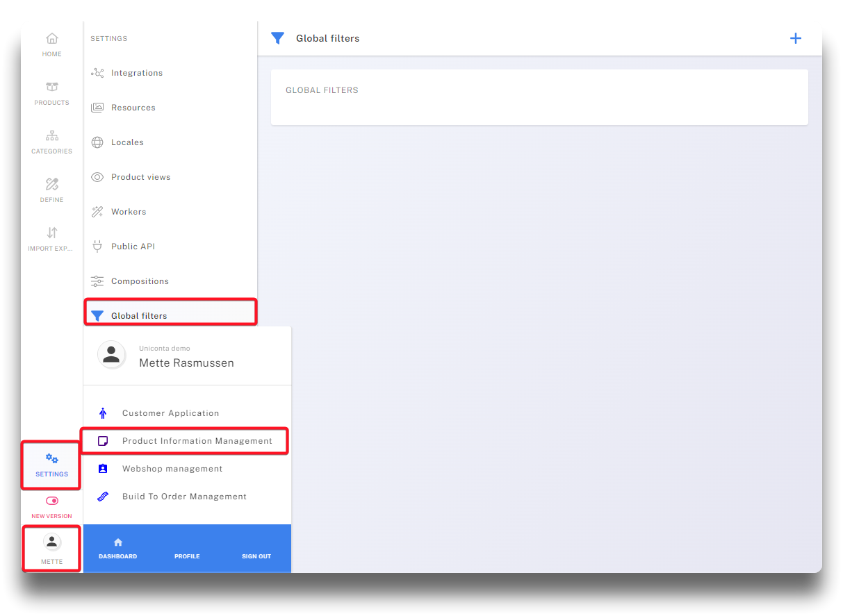The width and height of the screenshot is (843, 616).
Task: Click the Home icon in sidebar
Action: [51, 39]
